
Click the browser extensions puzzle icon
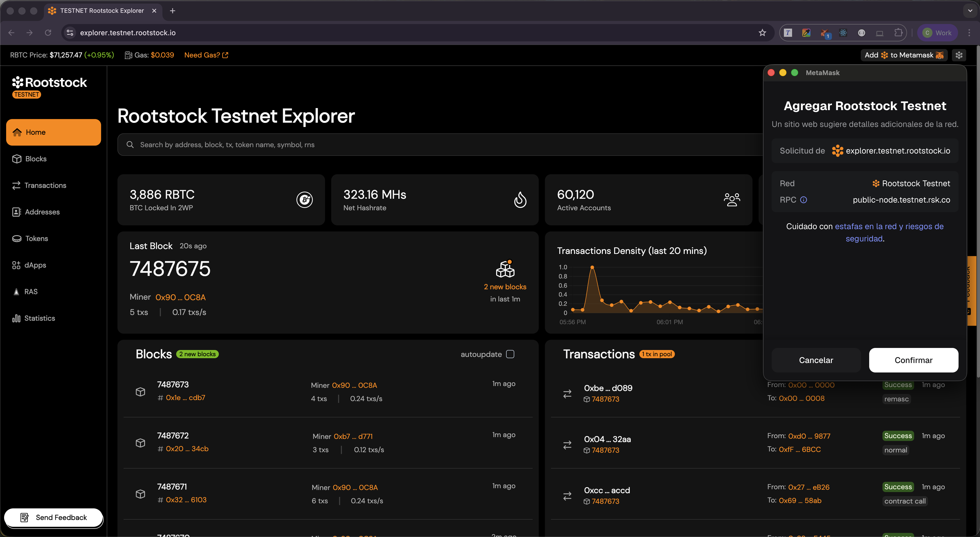coord(899,33)
